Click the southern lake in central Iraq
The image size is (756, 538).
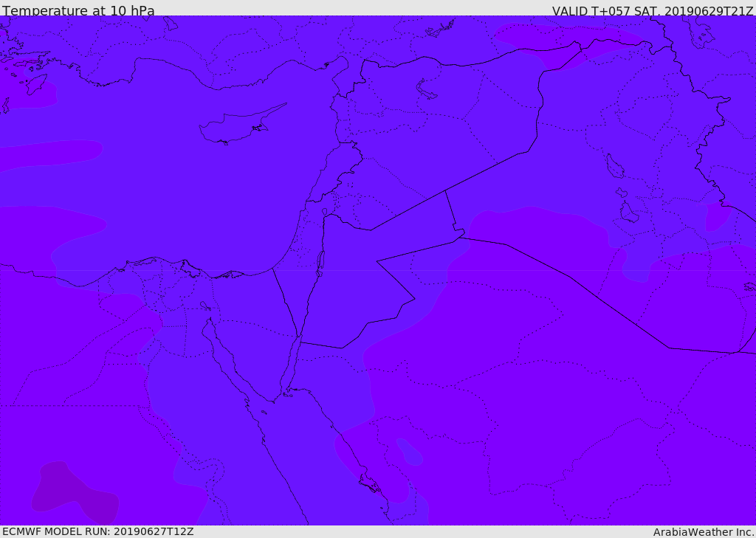click(628, 213)
